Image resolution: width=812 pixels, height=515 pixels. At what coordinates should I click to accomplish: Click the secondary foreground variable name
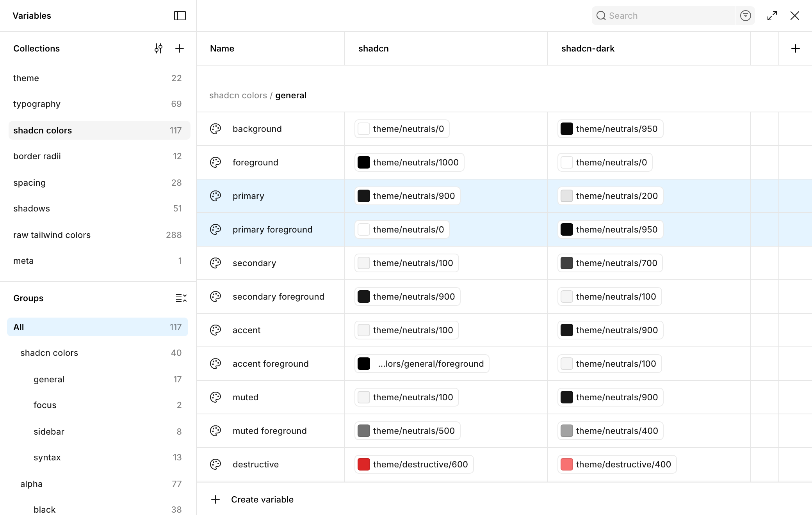click(x=278, y=297)
